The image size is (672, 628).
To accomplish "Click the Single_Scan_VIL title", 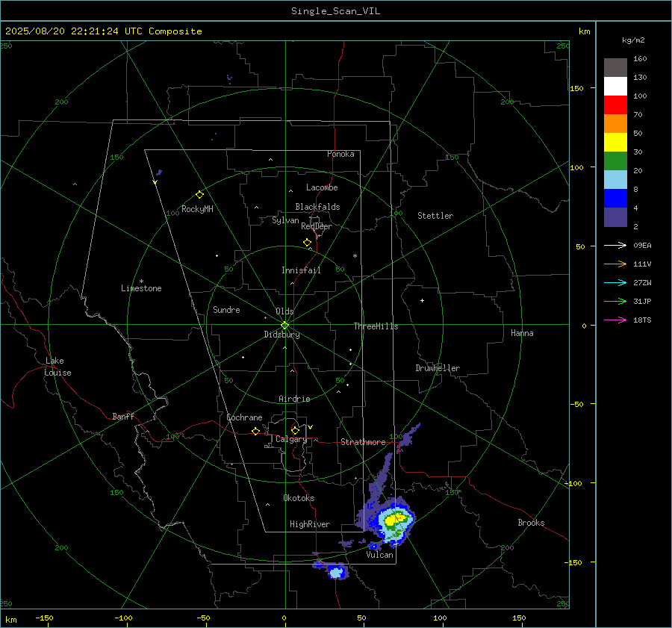I will [335, 11].
